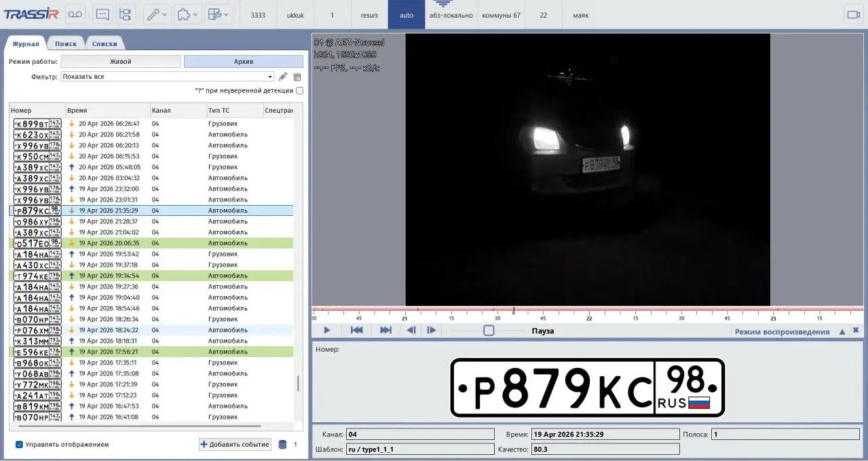
Task: Open the коммуны 67 top tab
Action: (x=501, y=15)
